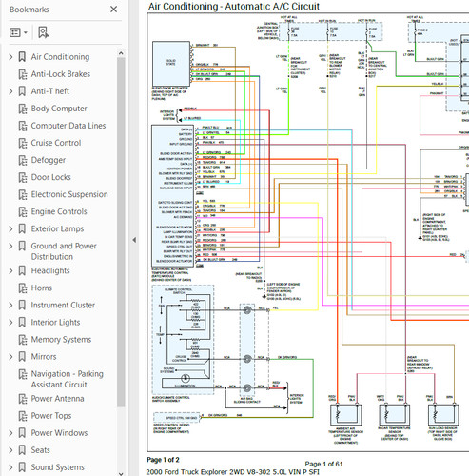The image size is (469, 476).
Task: Expand Ground and Power Distribution bookmark
Action: [x=10, y=246]
